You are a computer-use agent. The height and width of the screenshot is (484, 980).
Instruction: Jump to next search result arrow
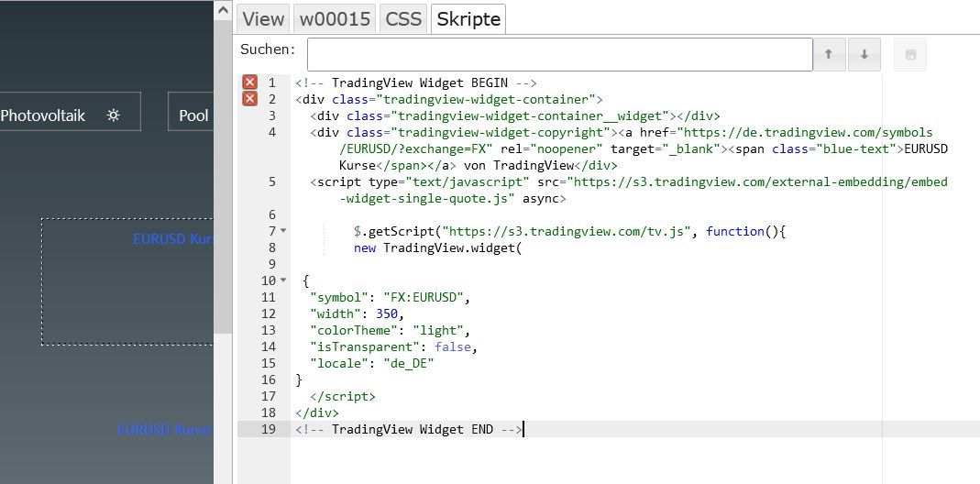tap(864, 54)
